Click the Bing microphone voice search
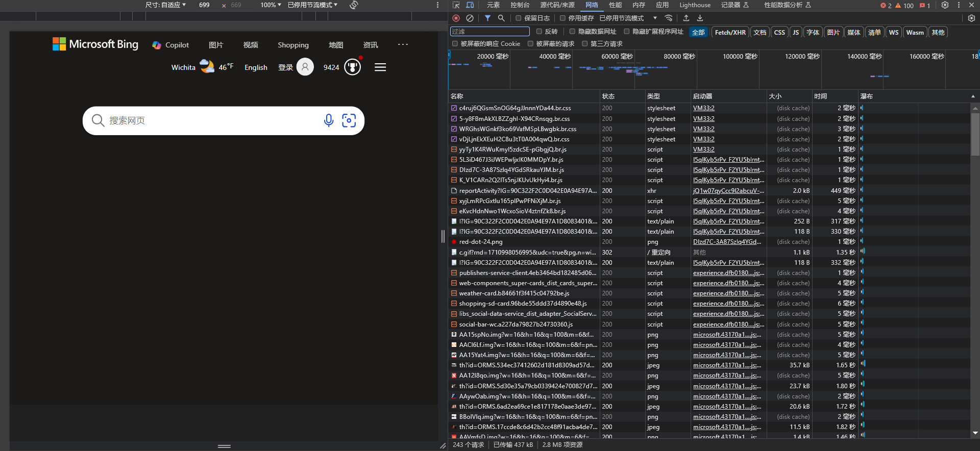Viewport: 980px width, 451px height. coord(329,120)
